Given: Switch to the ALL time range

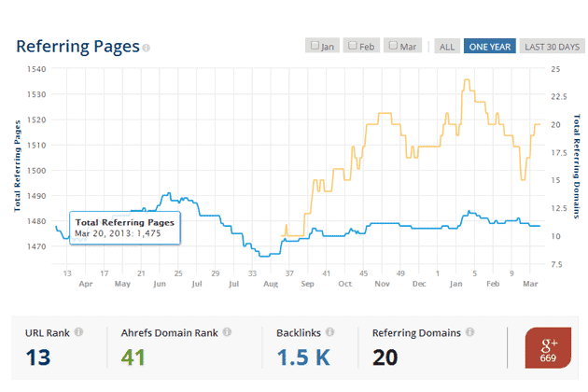Looking at the screenshot, I should 447,46.
